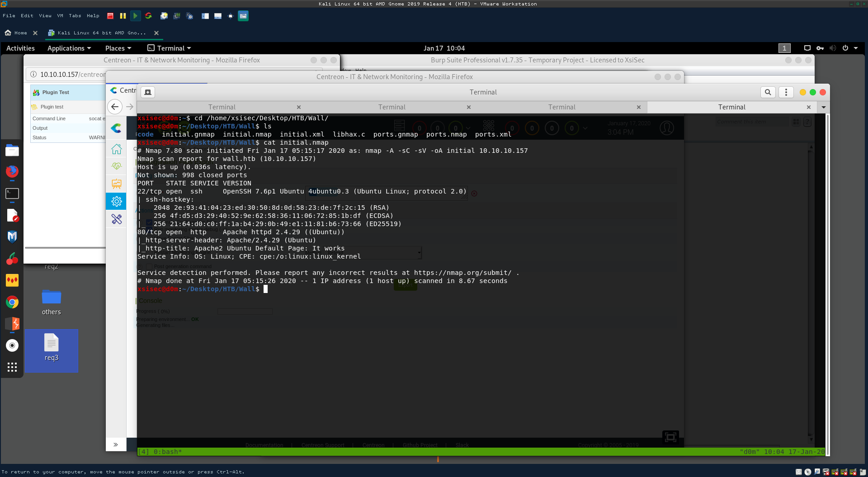Click the Activities button
The image size is (868, 477).
tap(20, 48)
